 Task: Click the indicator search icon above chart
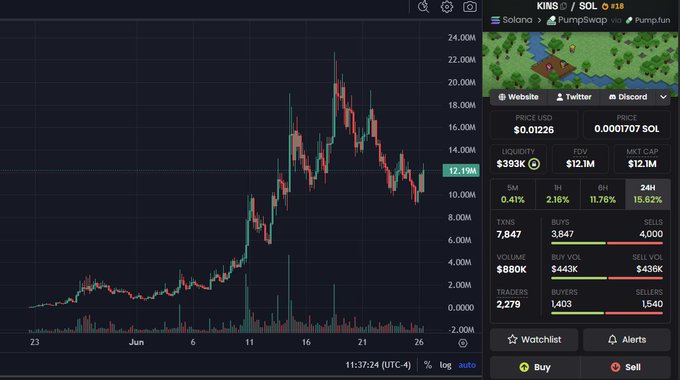point(423,7)
